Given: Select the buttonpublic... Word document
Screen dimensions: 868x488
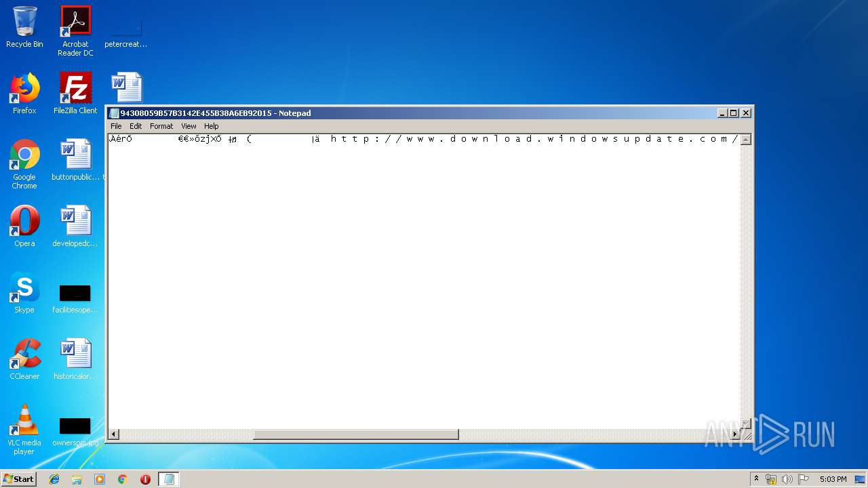Looking at the screenshot, I should click(75, 160).
